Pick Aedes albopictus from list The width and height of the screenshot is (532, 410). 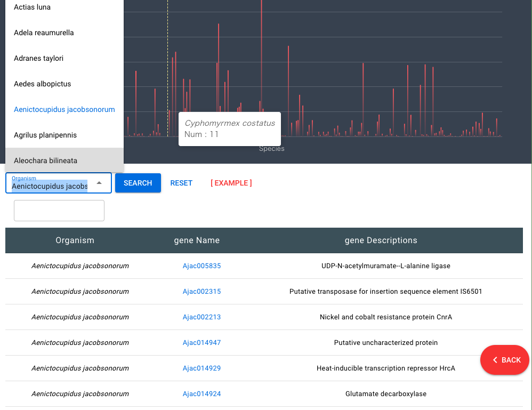pyautogui.click(x=65, y=84)
